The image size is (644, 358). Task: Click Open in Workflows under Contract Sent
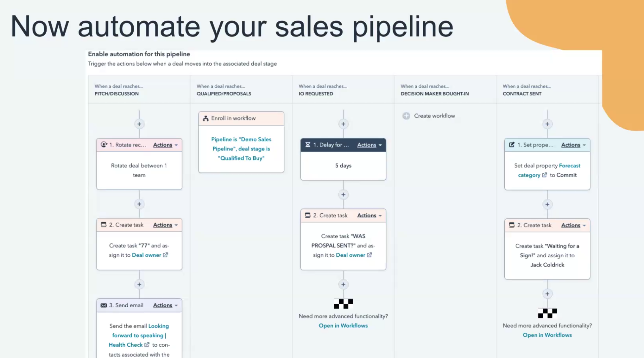[x=547, y=335]
